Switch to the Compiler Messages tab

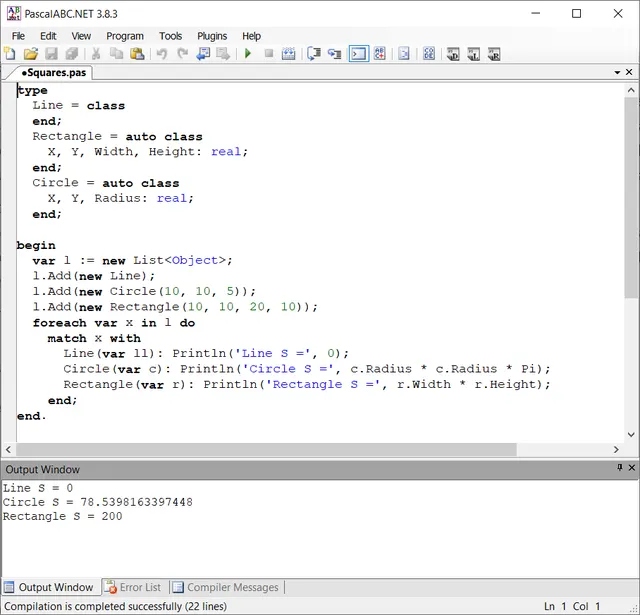coord(226,587)
